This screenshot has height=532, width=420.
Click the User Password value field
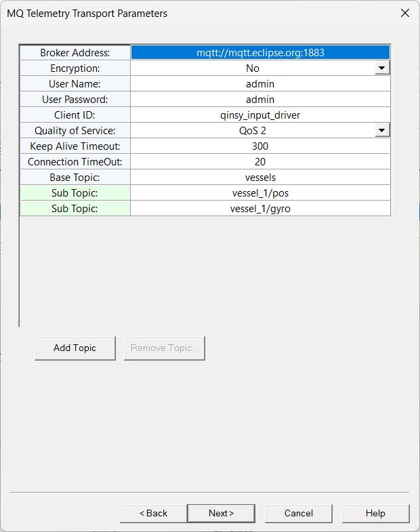(260, 99)
